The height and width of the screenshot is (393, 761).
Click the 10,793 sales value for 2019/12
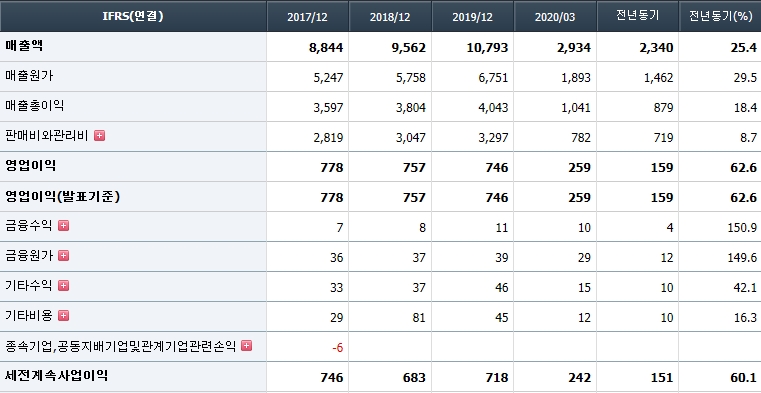tap(487, 48)
